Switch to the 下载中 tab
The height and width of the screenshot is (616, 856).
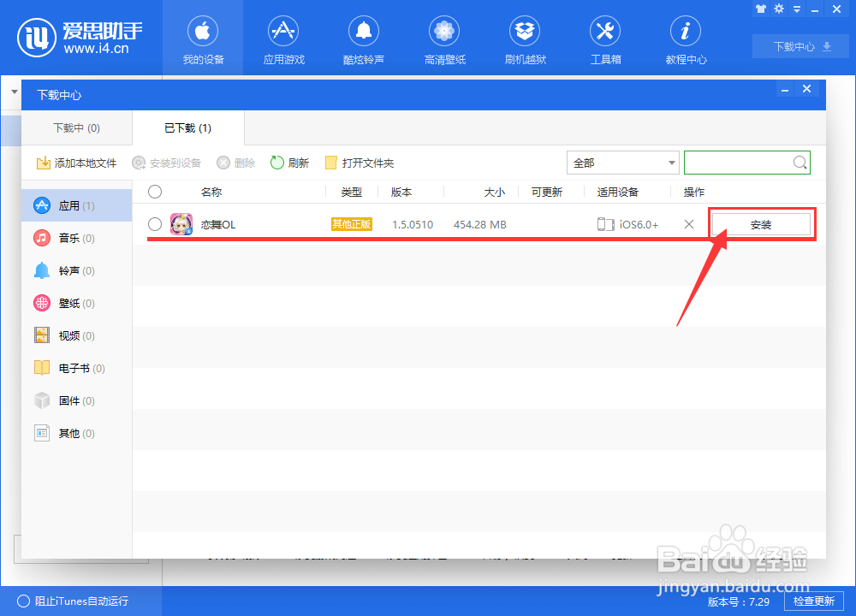point(75,127)
